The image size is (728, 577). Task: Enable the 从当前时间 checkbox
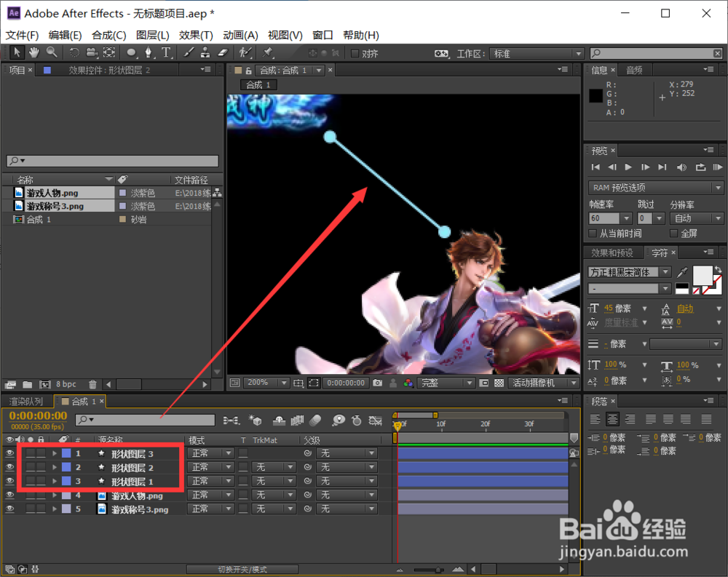click(x=593, y=233)
